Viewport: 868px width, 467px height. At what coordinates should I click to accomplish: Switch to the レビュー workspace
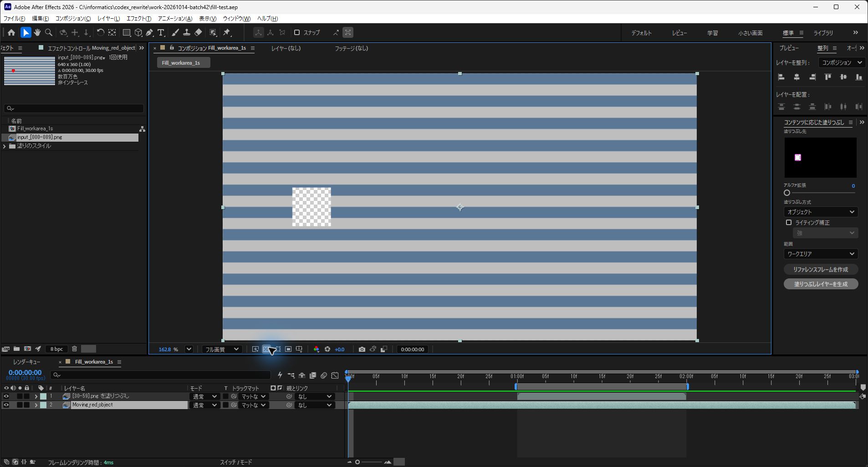pyautogui.click(x=679, y=33)
